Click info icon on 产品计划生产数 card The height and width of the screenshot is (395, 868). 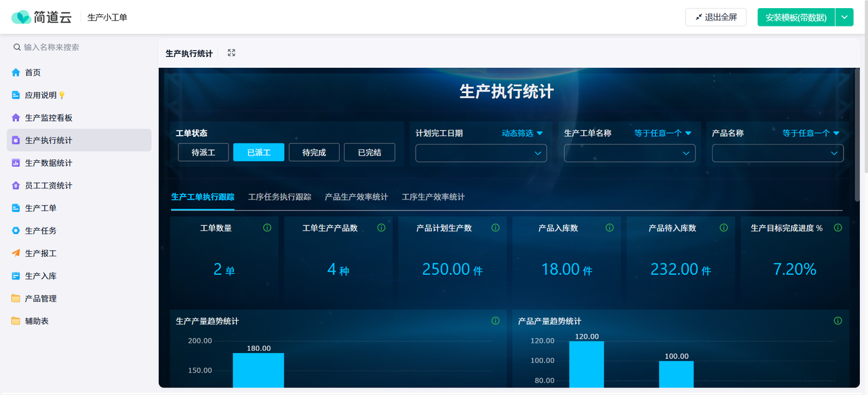495,228
